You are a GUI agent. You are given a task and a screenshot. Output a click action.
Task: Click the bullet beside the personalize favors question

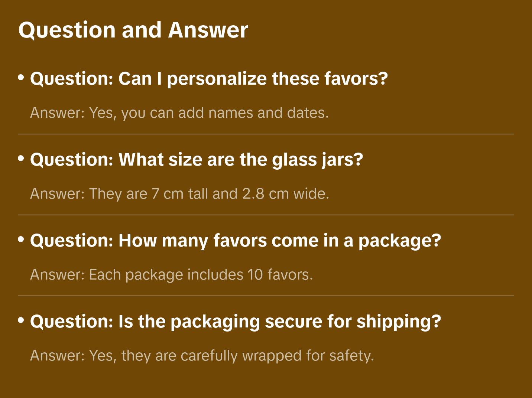point(21,77)
